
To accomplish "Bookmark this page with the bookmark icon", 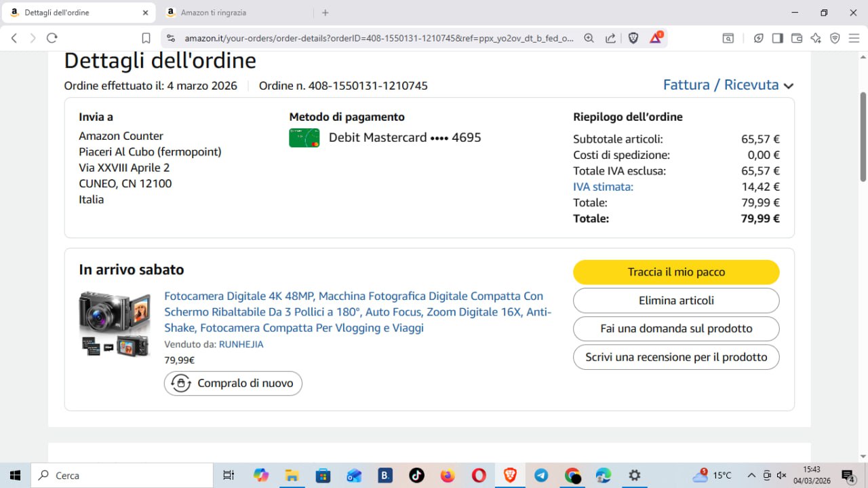I will click(x=146, y=38).
